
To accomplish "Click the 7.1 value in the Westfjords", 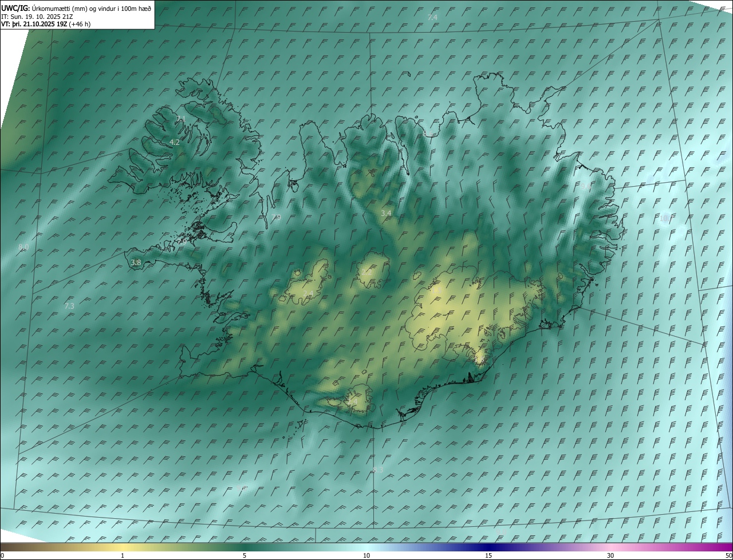I will pos(181,119).
